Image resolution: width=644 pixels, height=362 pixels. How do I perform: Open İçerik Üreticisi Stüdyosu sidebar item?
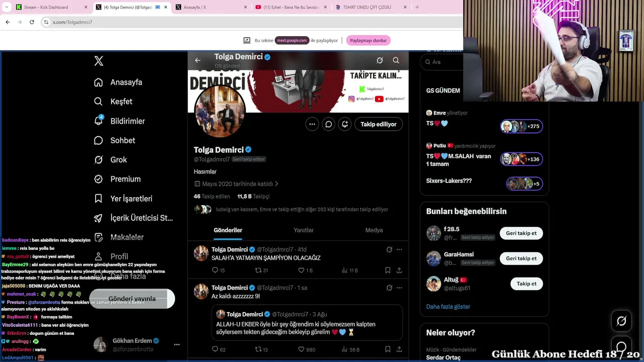coord(133,218)
